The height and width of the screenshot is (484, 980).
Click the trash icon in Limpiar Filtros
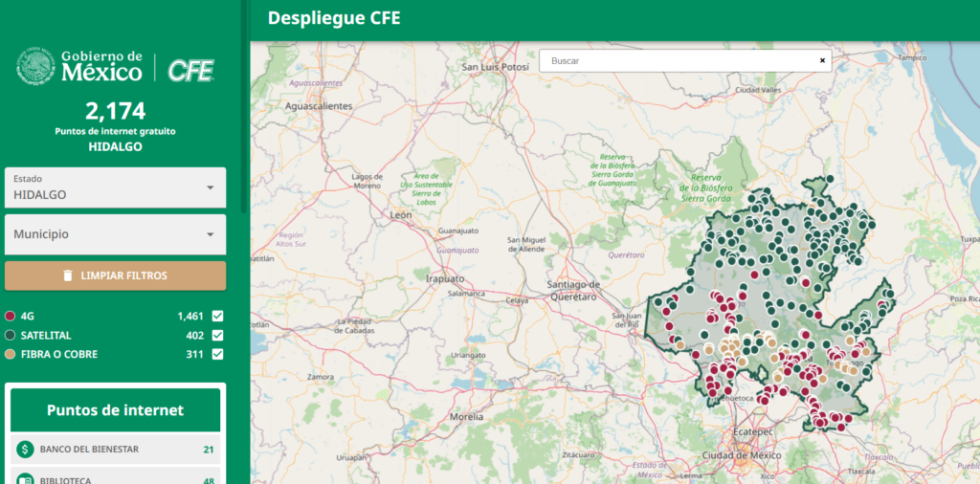(67, 275)
